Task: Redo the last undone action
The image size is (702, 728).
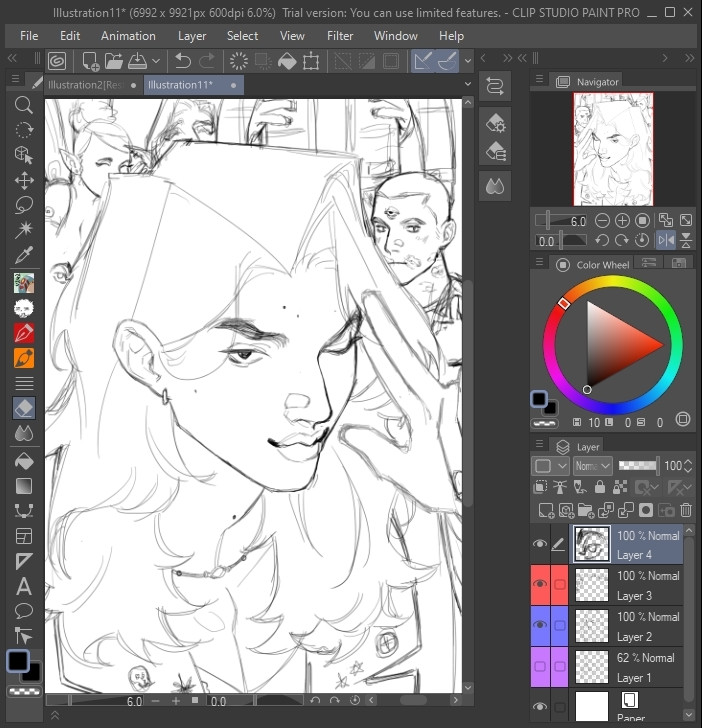Action: coord(207,61)
